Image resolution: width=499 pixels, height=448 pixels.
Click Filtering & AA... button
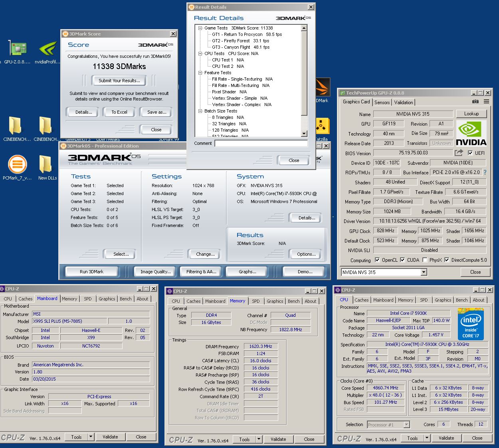[x=201, y=272]
